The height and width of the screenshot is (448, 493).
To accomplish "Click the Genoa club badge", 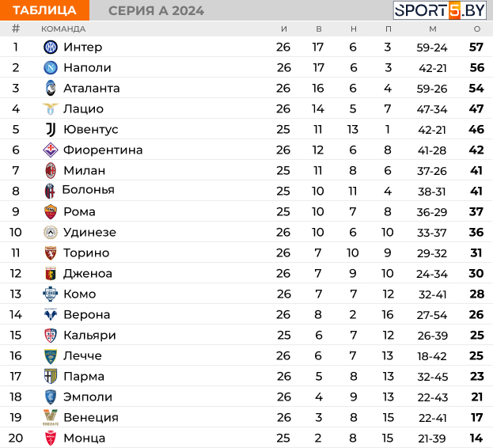I will pos(51,273).
